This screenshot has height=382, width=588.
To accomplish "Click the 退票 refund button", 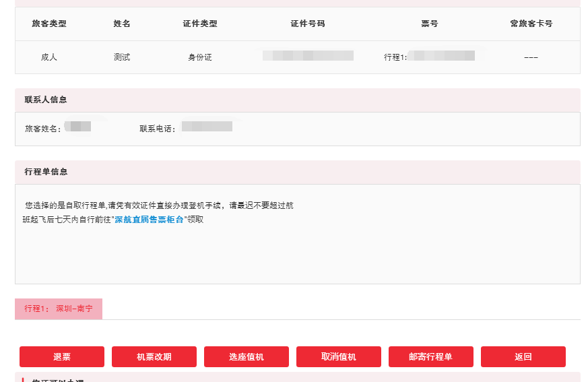I will click(x=62, y=356).
